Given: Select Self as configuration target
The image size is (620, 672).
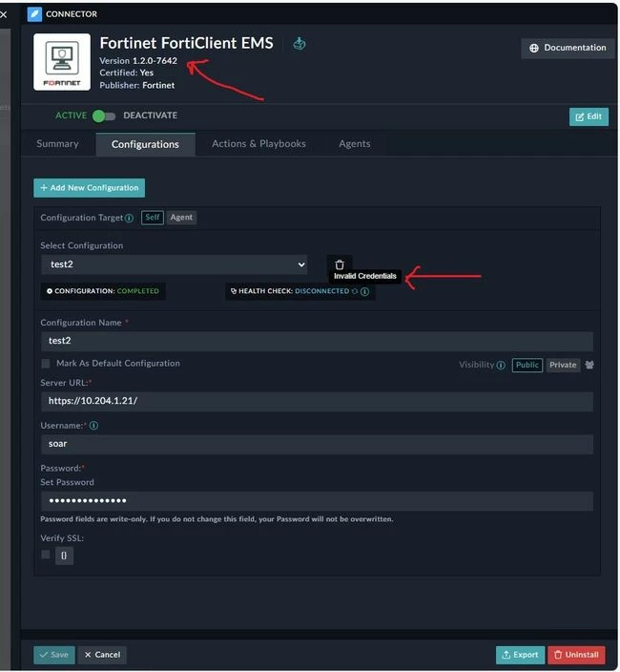Looking at the screenshot, I should 153,218.
